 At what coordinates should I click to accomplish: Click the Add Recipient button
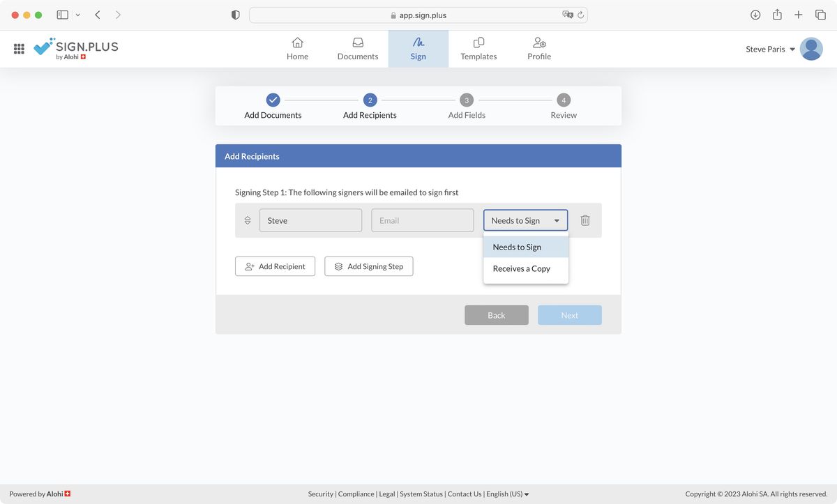[275, 266]
